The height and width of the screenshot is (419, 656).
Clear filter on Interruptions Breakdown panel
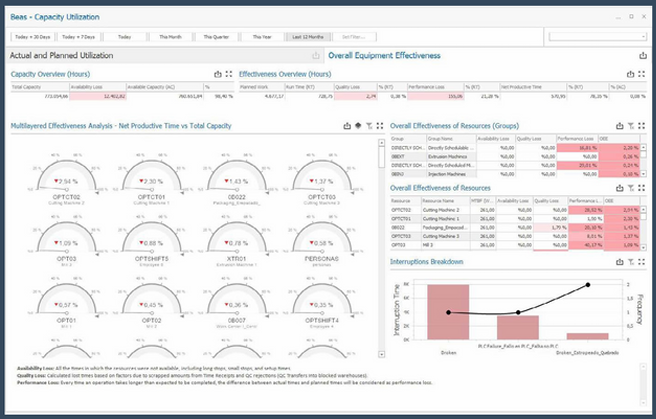point(630,262)
